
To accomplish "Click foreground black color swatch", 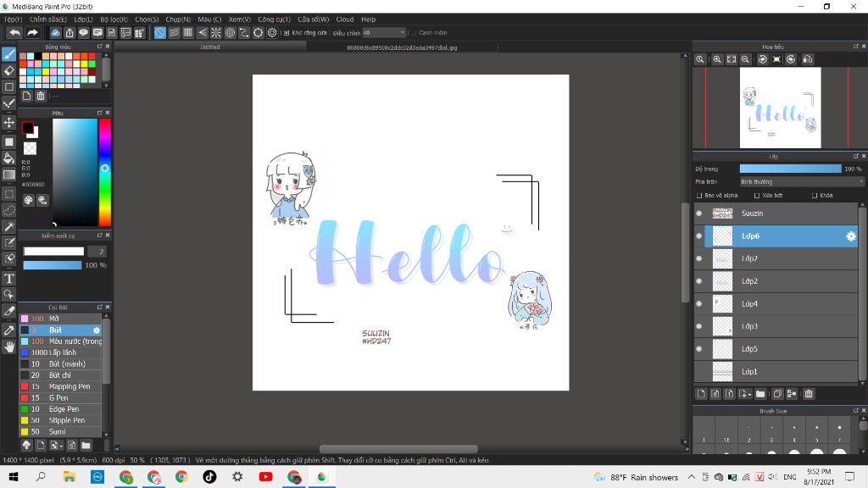I will [x=27, y=128].
